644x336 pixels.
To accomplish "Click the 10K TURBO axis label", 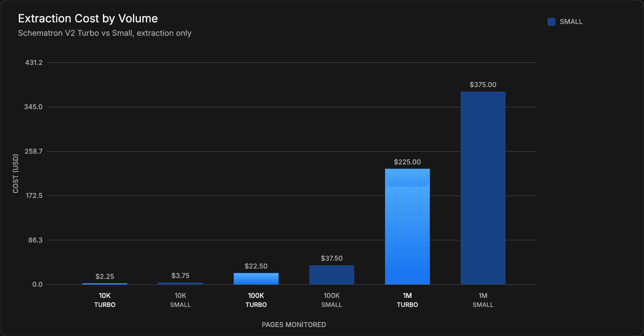I will (105, 300).
